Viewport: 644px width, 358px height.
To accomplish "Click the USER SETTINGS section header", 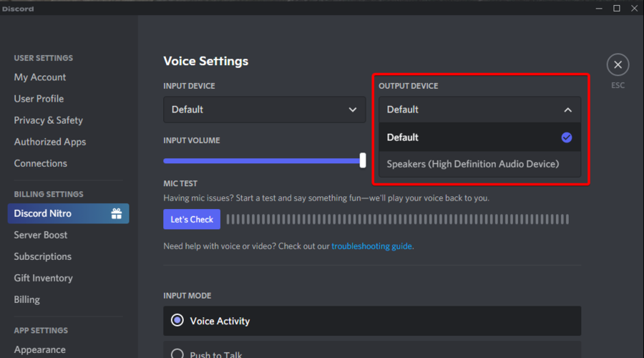I will click(44, 58).
